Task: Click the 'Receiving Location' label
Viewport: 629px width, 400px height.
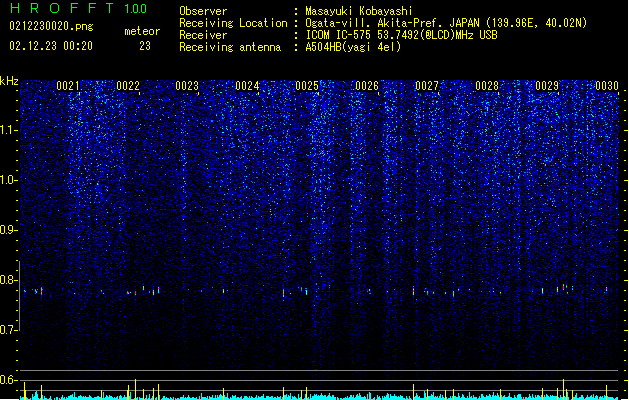Action: pyautogui.click(x=233, y=23)
